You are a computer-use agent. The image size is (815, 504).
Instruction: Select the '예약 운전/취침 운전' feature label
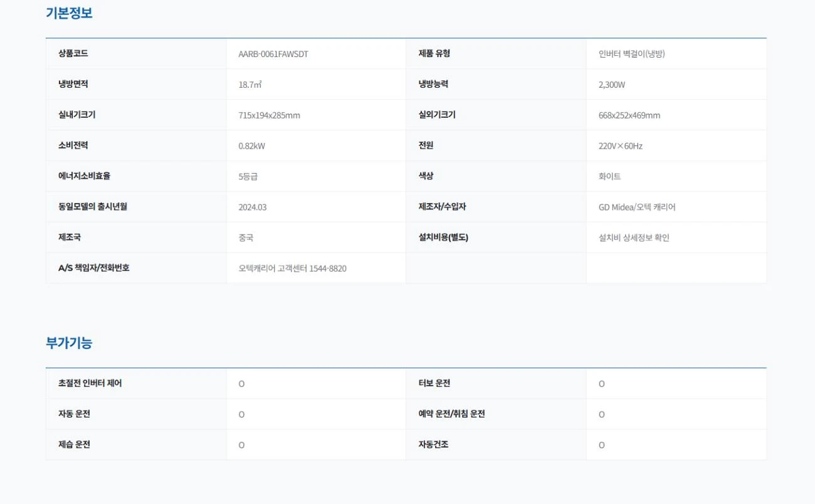point(452,414)
